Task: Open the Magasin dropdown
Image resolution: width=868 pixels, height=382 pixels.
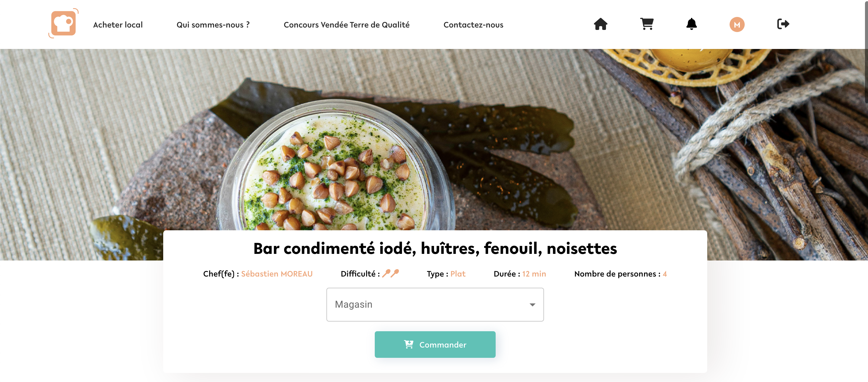Action: click(x=435, y=305)
